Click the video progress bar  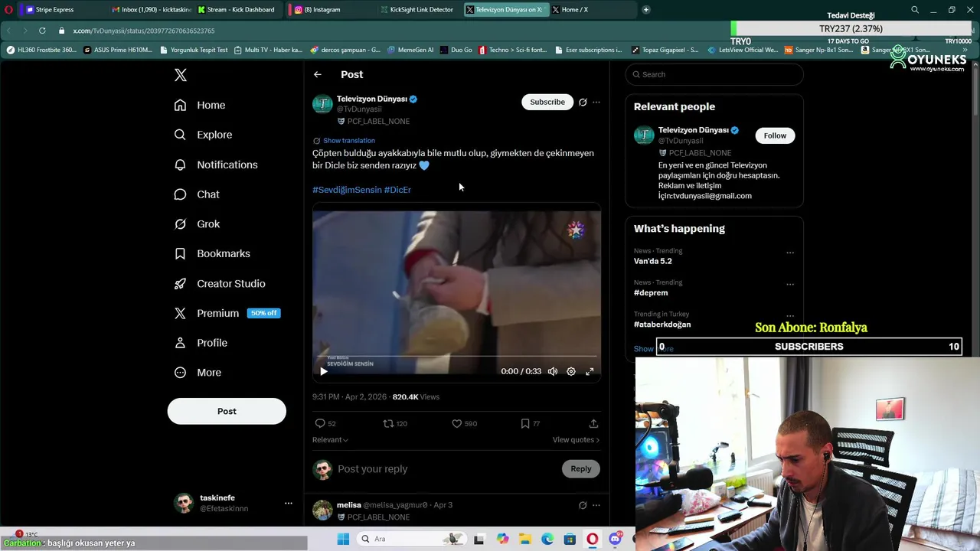tap(456, 357)
